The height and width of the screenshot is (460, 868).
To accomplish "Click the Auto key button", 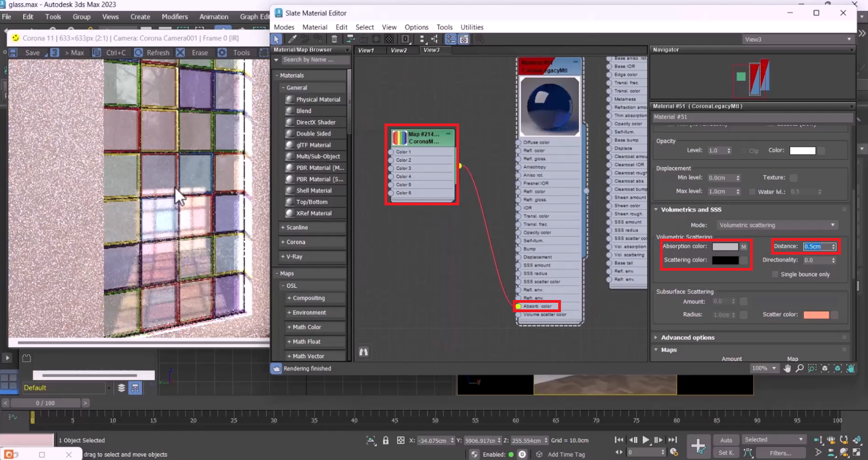I will click(x=726, y=440).
